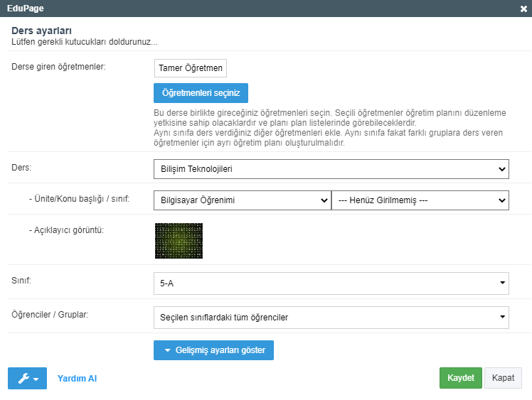The height and width of the screenshot is (400, 532).
Task: Click the Derse giren öğretmenler label
Action: (59, 67)
